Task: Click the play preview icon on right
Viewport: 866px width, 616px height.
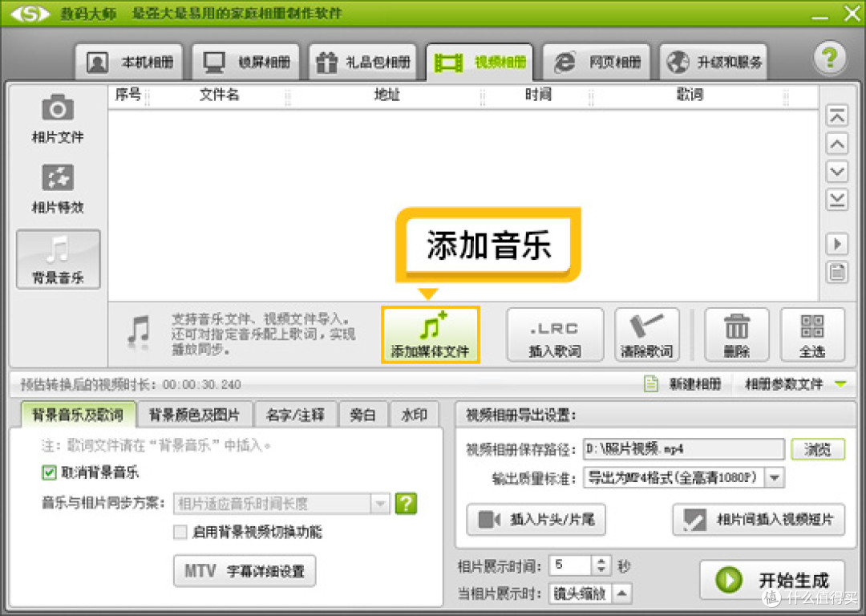Action: point(836,244)
